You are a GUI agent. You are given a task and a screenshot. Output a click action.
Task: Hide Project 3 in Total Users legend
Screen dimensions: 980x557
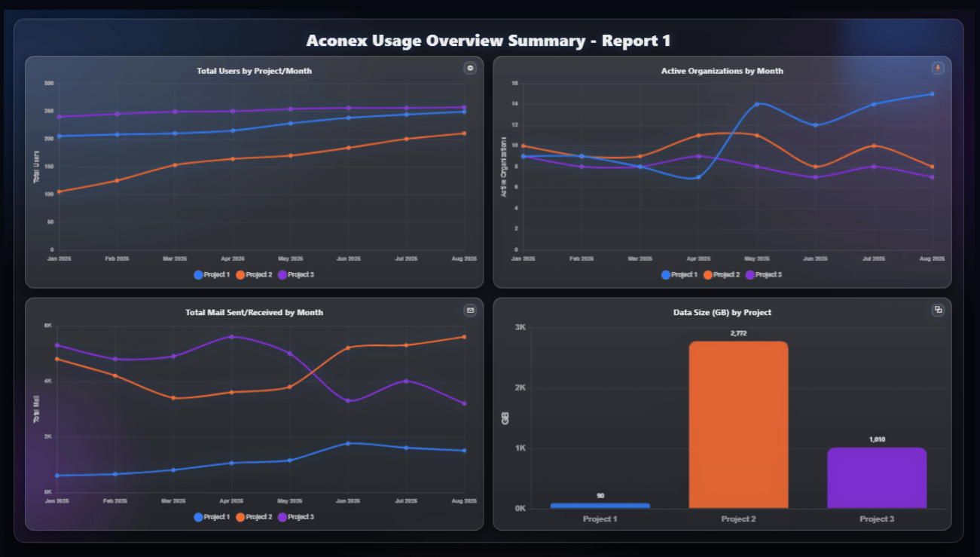point(296,275)
